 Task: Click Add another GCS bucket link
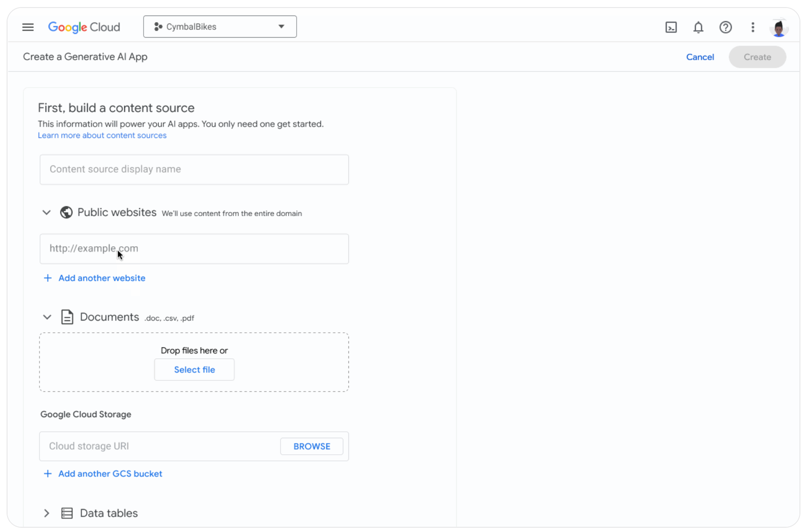pyautogui.click(x=110, y=474)
